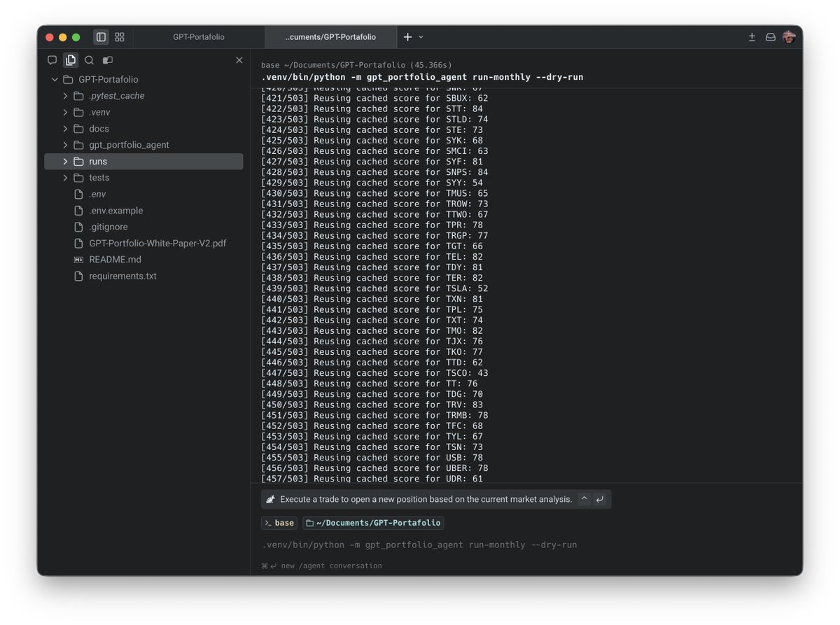840x625 pixels.
Task: Click the White-Paper PDF file icon
Action: (x=78, y=244)
